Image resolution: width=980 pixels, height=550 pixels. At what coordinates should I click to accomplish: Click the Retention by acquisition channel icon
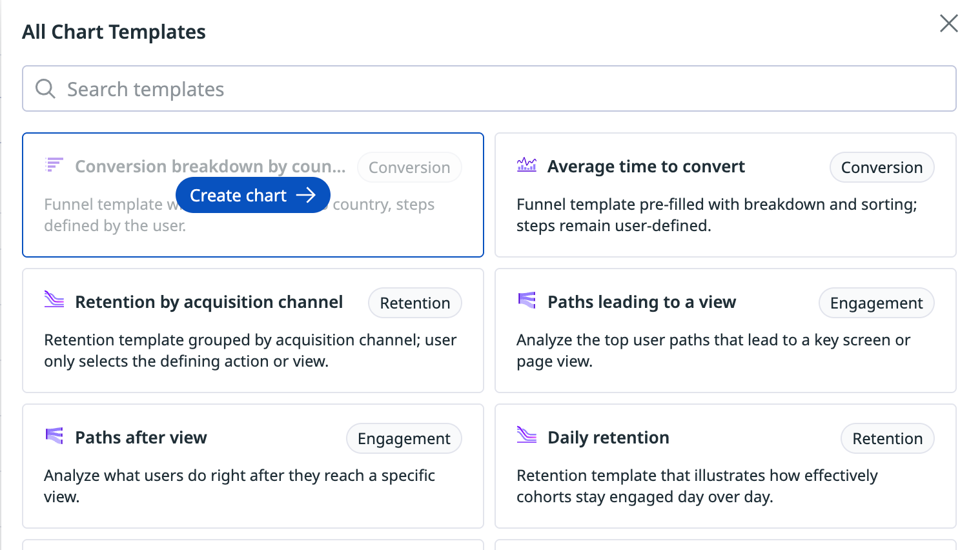pyautogui.click(x=54, y=300)
